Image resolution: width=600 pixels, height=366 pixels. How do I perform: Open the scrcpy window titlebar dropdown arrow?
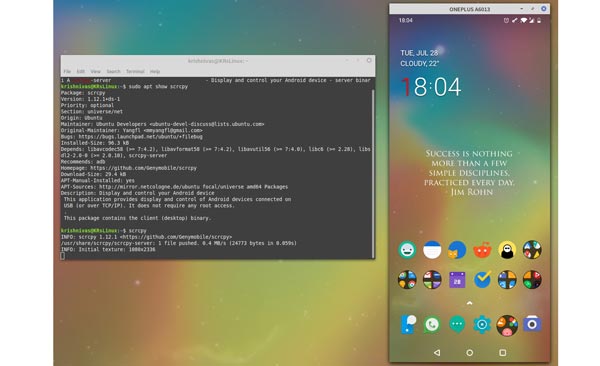[x=522, y=8]
